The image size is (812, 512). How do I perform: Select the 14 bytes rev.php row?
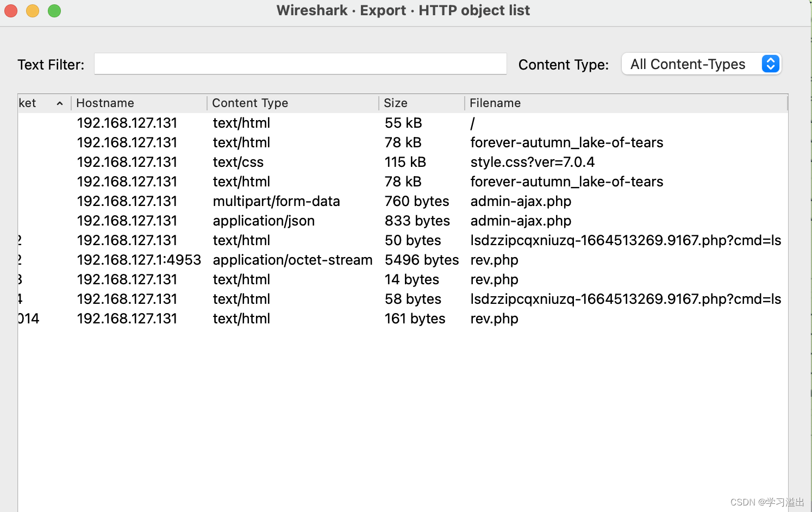pyautogui.click(x=403, y=279)
